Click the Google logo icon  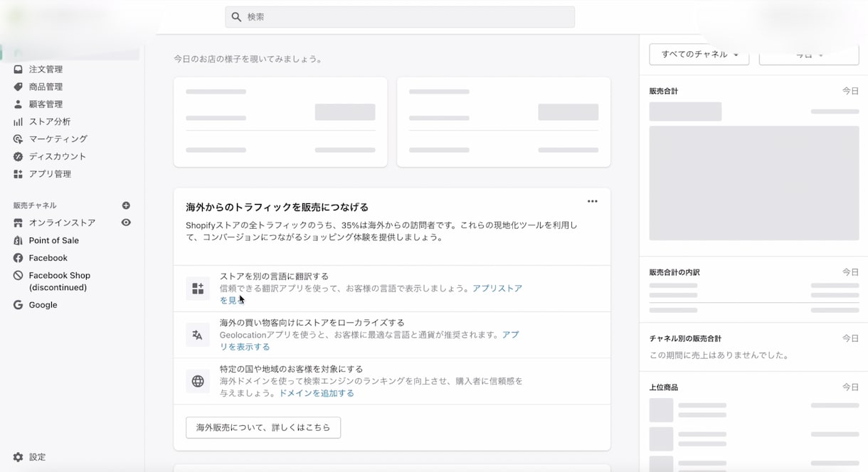(18, 305)
